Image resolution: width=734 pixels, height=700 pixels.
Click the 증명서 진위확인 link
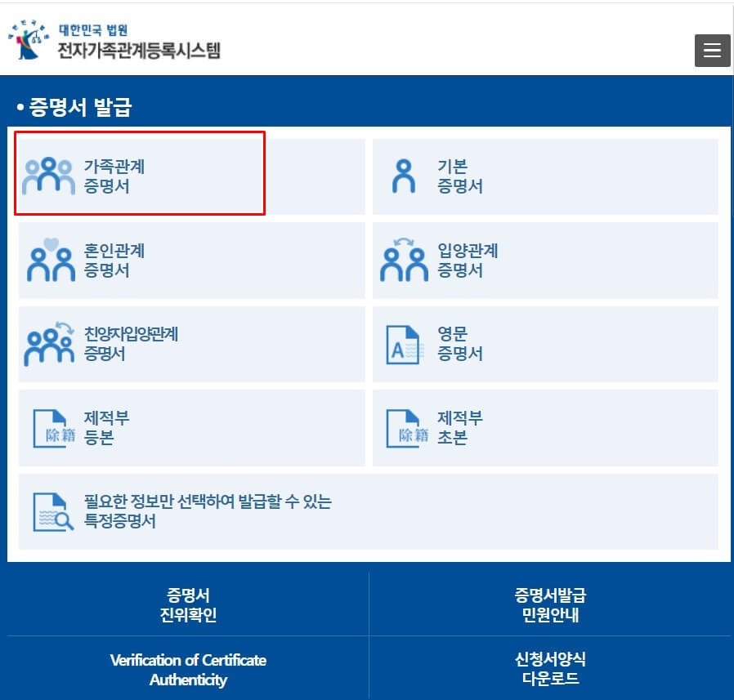[x=186, y=603]
